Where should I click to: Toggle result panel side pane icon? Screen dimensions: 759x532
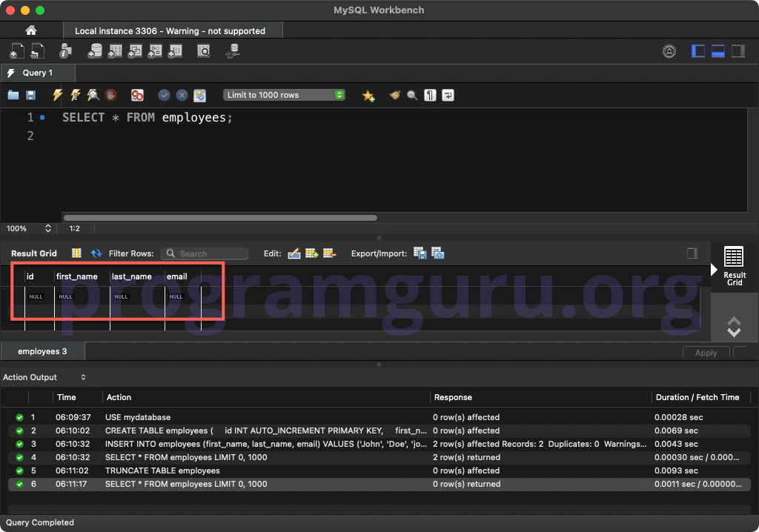692,253
